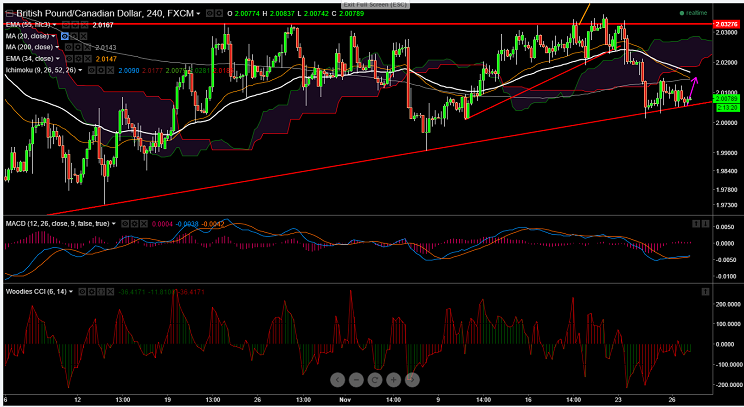Click the -0.0100 MACD axis label
This screenshot has height=407, width=744.
(x=727, y=276)
